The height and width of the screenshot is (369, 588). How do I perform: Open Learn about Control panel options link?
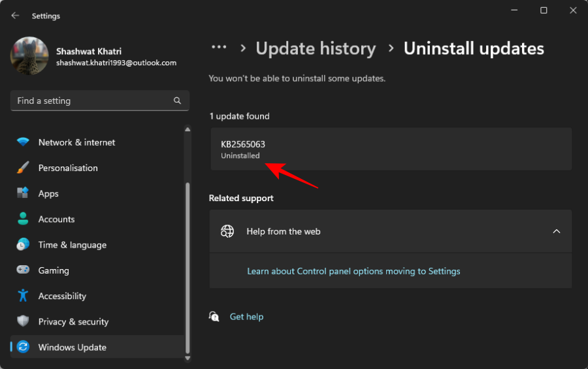[353, 271]
